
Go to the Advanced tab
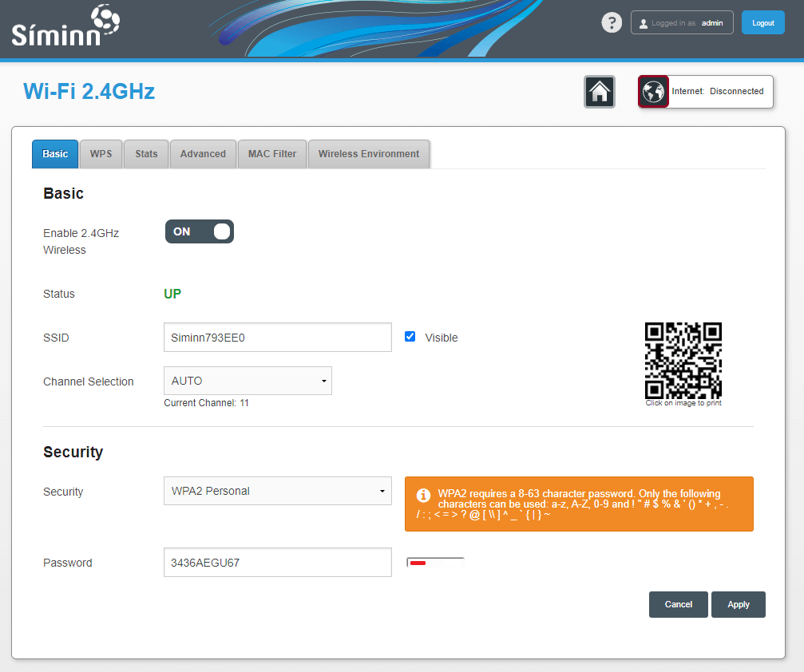click(x=203, y=154)
